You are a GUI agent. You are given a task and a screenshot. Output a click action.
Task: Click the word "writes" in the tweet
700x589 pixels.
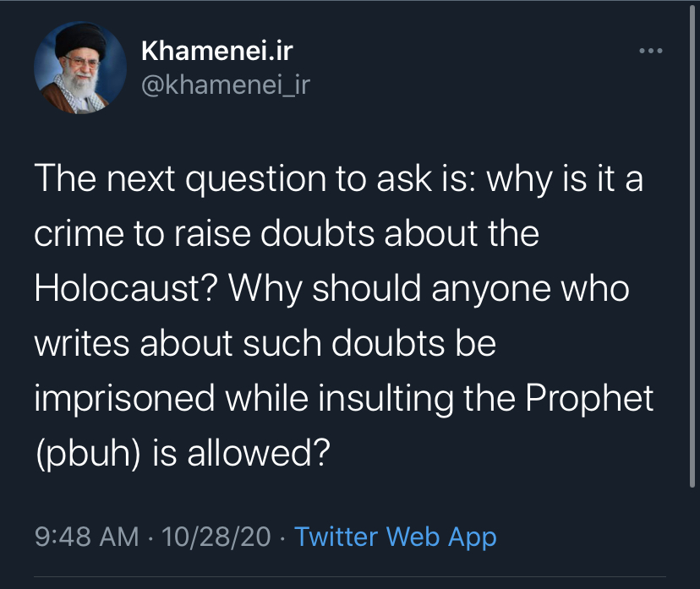tap(81, 342)
